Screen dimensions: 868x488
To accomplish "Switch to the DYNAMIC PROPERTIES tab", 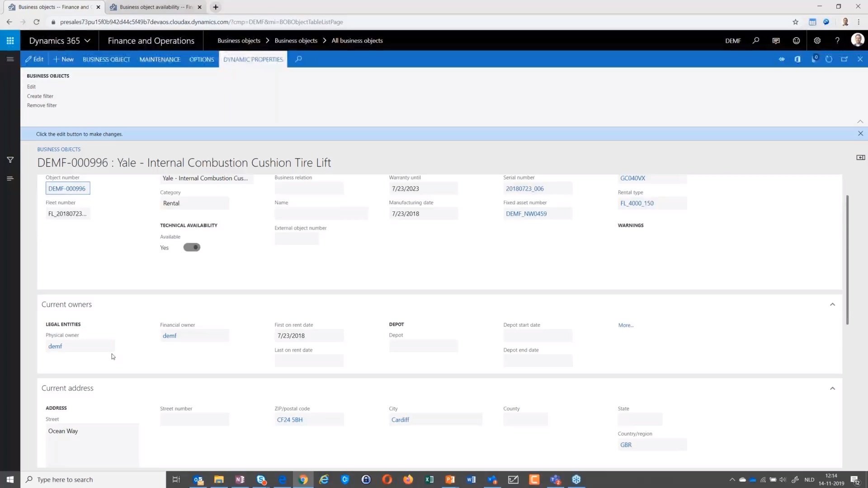I will click(253, 59).
